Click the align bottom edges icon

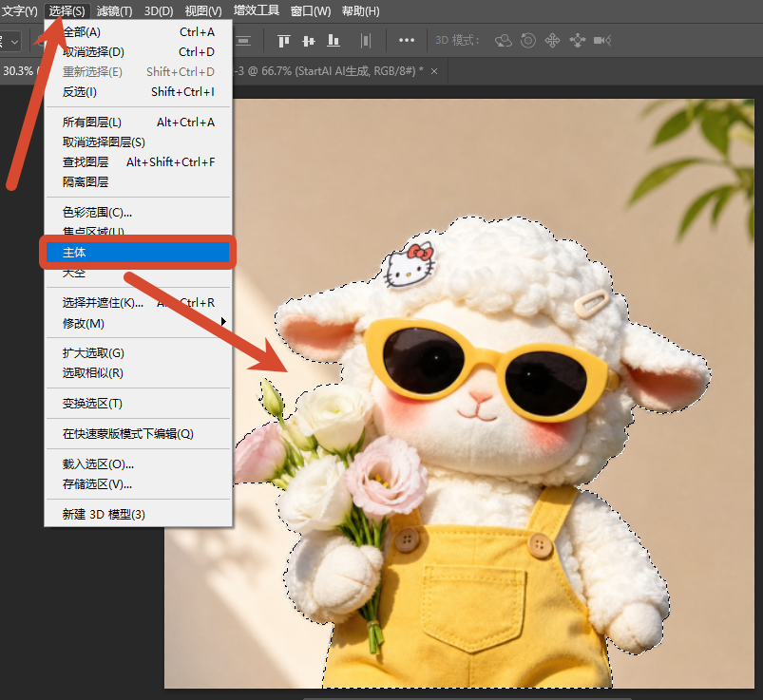[x=334, y=41]
